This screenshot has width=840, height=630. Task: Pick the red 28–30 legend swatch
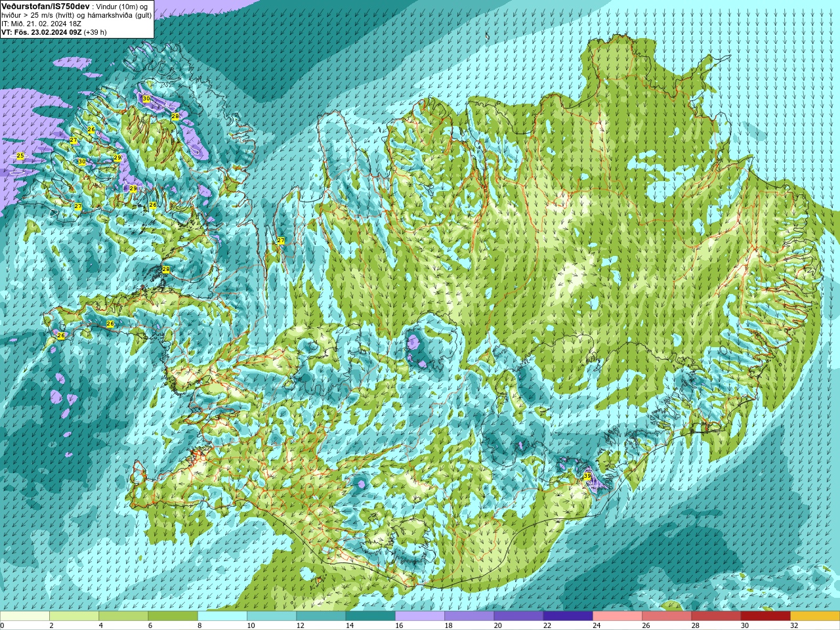(716, 616)
